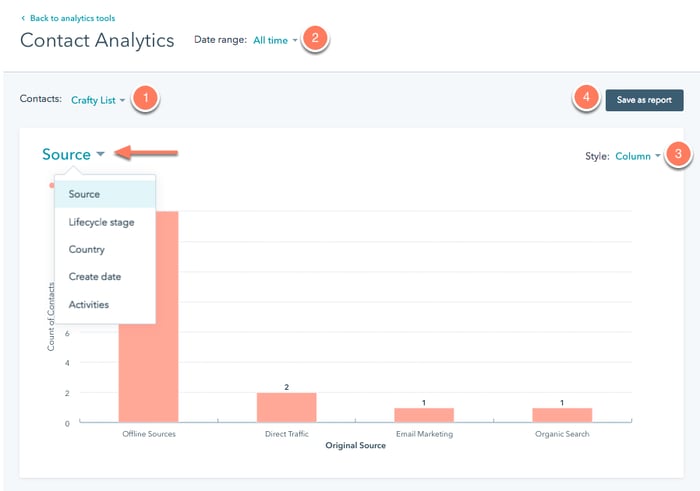Click the Email Marketing axis label
The height and width of the screenshot is (491, 700).
pyautogui.click(x=424, y=434)
